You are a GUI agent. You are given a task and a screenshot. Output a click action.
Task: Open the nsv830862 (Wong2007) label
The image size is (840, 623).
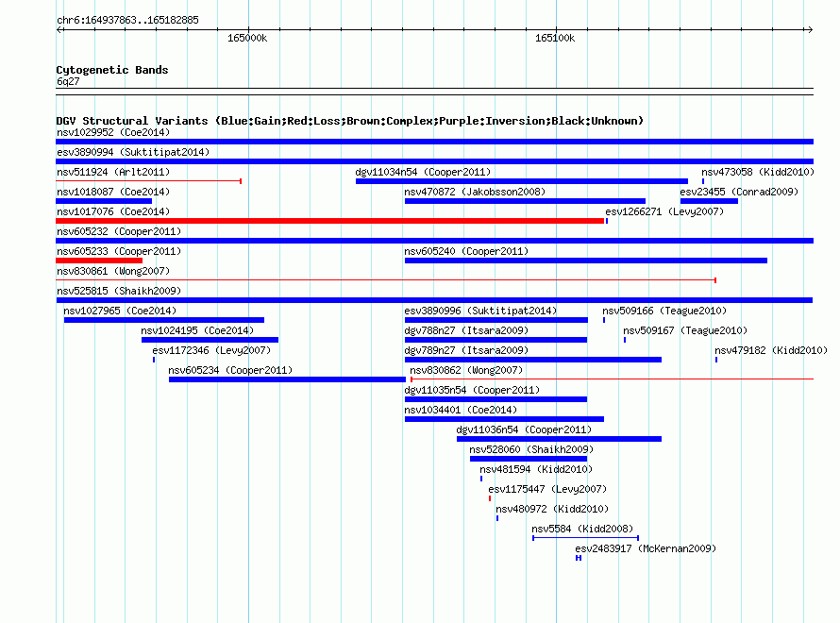[466, 370]
